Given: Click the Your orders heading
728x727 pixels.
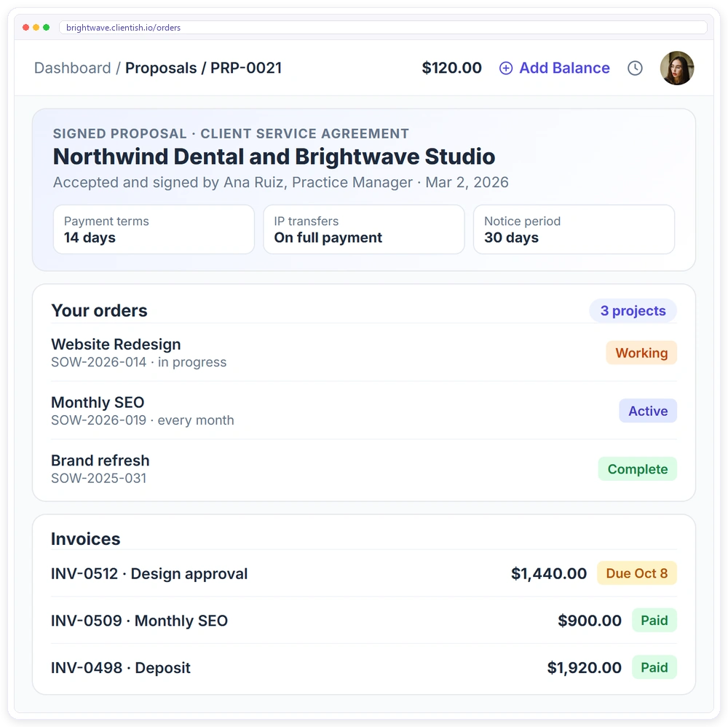Looking at the screenshot, I should 99,311.
